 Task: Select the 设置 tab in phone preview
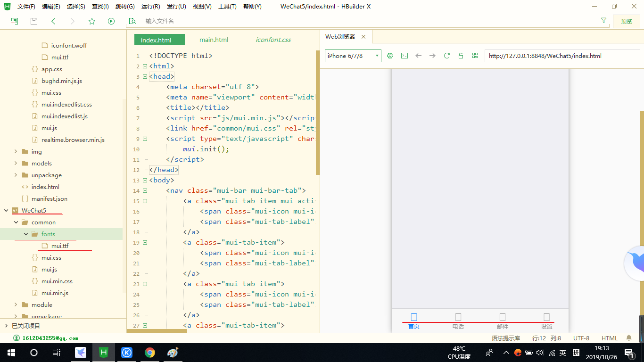coord(547,321)
